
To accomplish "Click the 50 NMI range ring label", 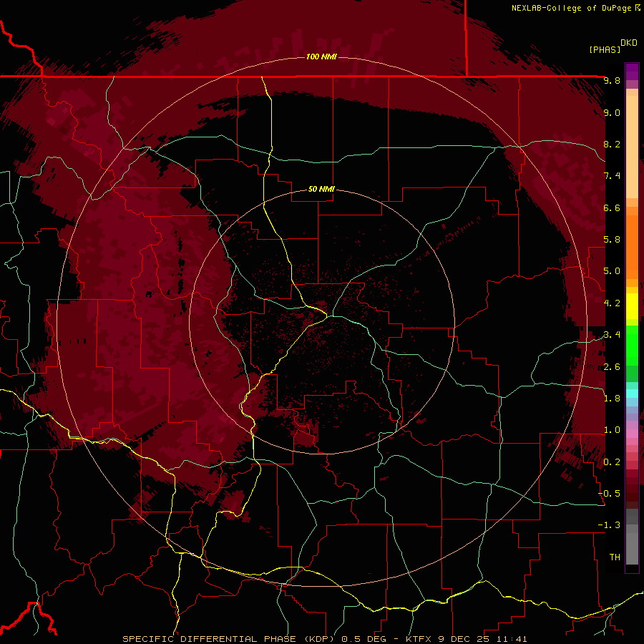I will pyautogui.click(x=321, y=189).
